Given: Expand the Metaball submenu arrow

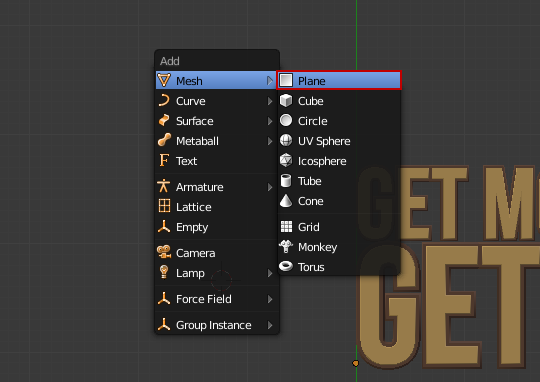Looking at the screenshot, I should [270, 141].
